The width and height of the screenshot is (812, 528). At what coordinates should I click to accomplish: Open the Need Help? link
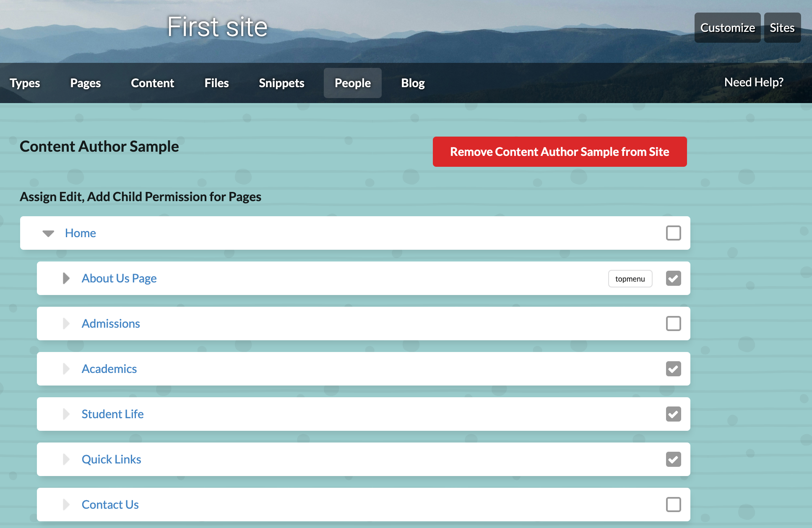tap(754, 82)
